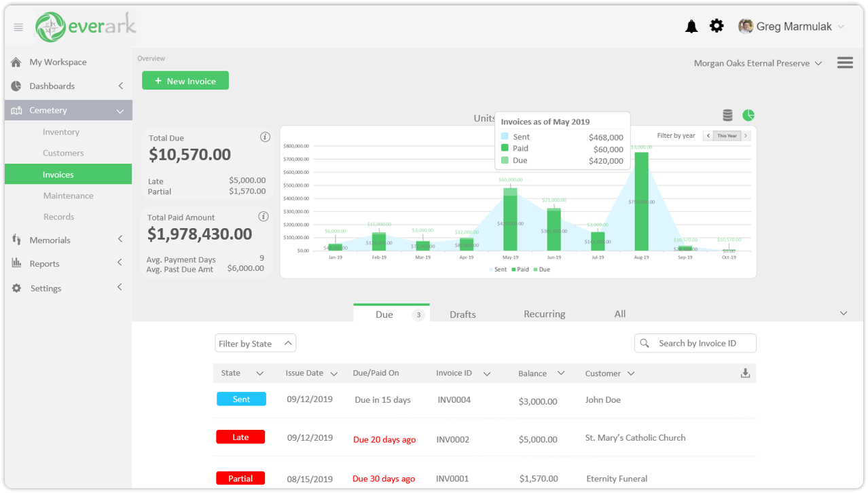Go to previous year in chart filter
Screen dimensions: 868x493
(x=708, y=136)
